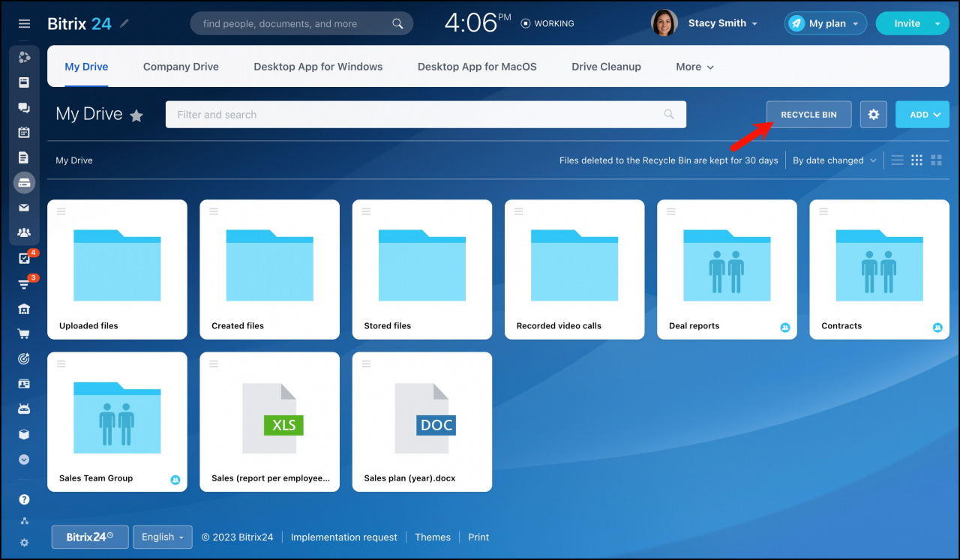Star My Drive as favorite
The height and width of the screenshot is (560, 960).
[136, 115]
